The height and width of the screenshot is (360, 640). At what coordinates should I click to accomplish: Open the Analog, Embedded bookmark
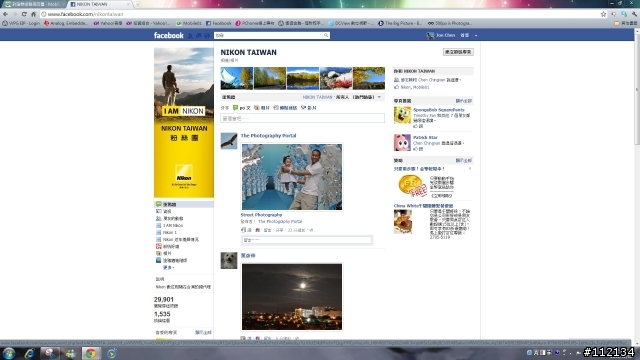coord(66,23)
